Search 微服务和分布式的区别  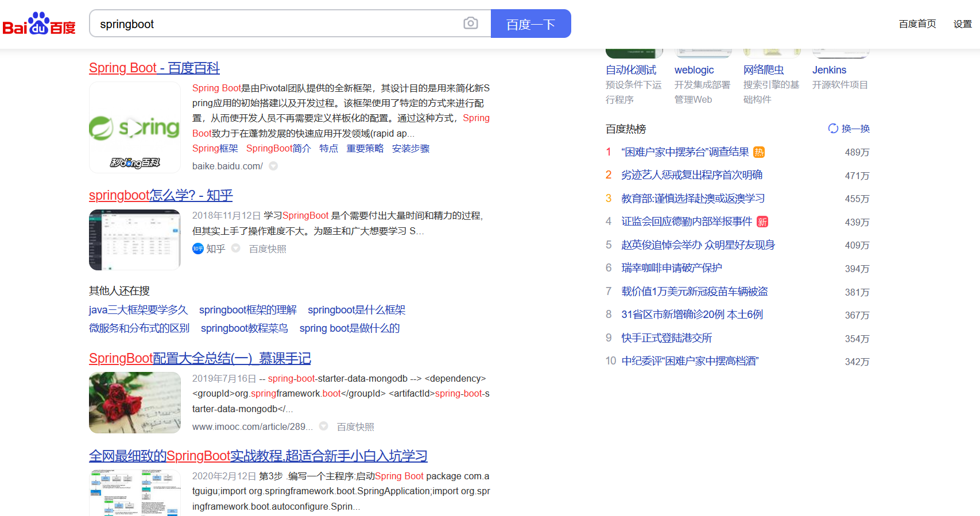140,328
